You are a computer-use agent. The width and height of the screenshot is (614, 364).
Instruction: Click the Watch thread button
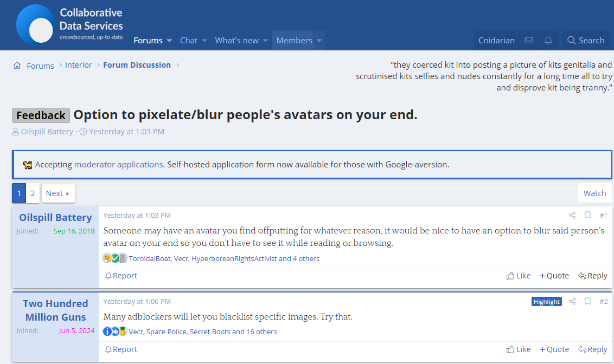[x=595, y=193]
